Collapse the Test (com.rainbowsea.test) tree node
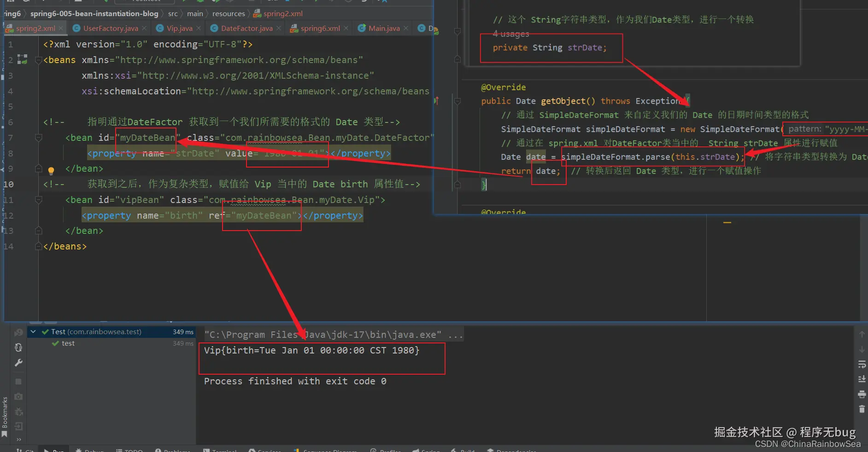Screen dimensions: 868x452 [33, 331]
